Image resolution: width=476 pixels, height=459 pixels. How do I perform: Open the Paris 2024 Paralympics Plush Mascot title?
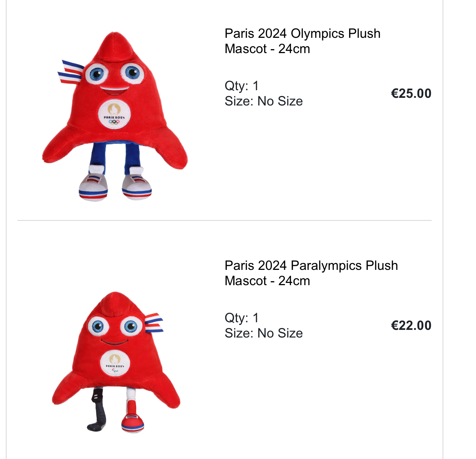click(311, 273)
